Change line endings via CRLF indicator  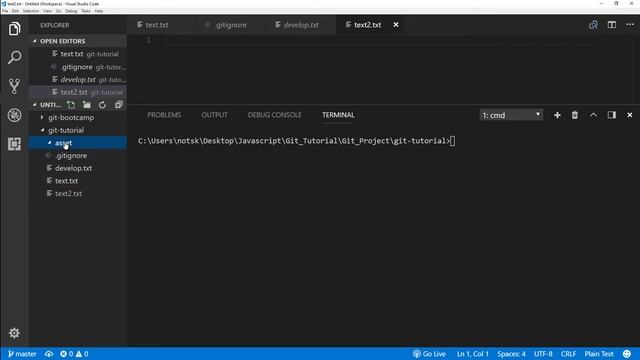point(568,354)
